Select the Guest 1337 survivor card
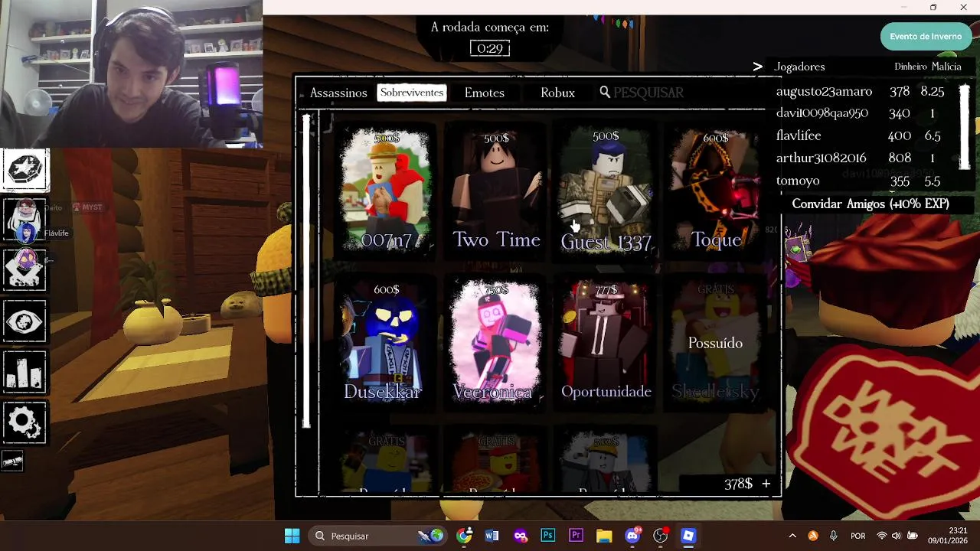Image resolution: width=980 pixels, height=551 pixels. (606, 191)
